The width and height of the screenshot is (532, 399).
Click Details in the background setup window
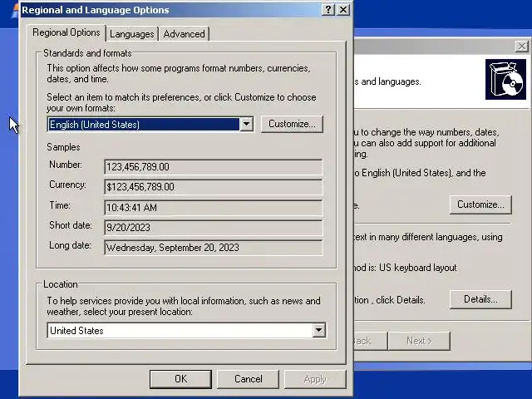click(x=480, y=299)
